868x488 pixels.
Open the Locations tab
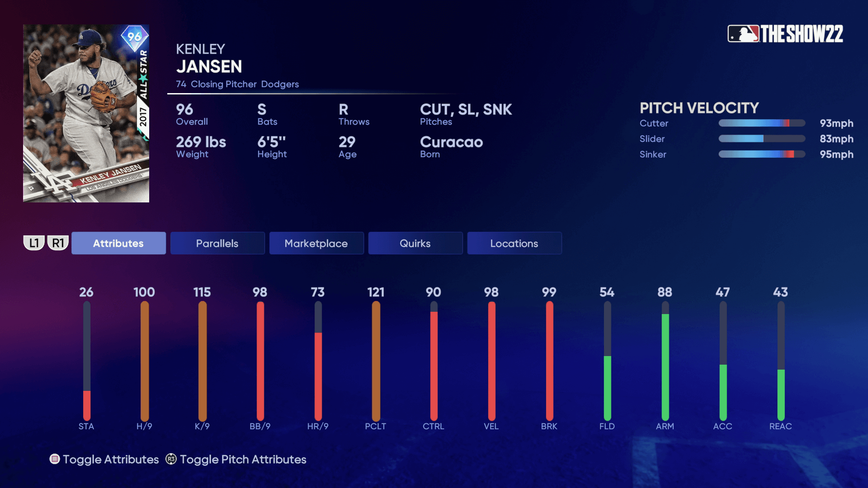(x=514, y=243)
